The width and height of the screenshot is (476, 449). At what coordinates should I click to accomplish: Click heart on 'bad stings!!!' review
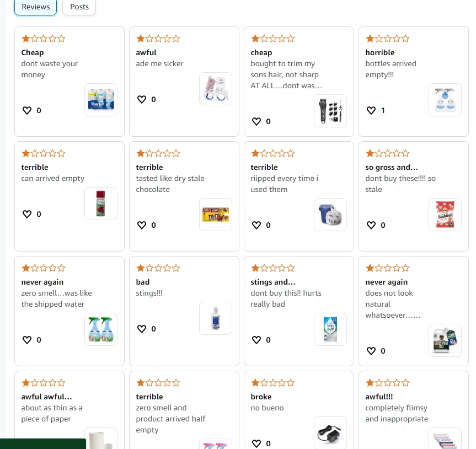tap(142, 329)
